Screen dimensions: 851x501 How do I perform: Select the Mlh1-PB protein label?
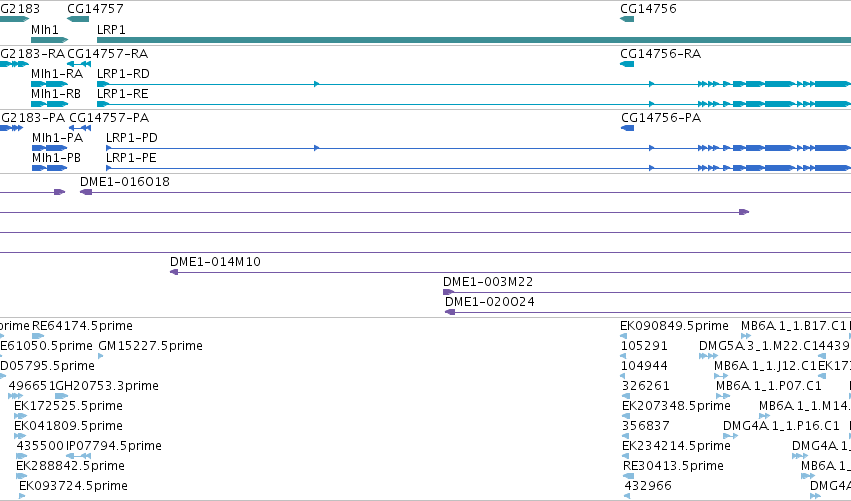click(56, 158)
